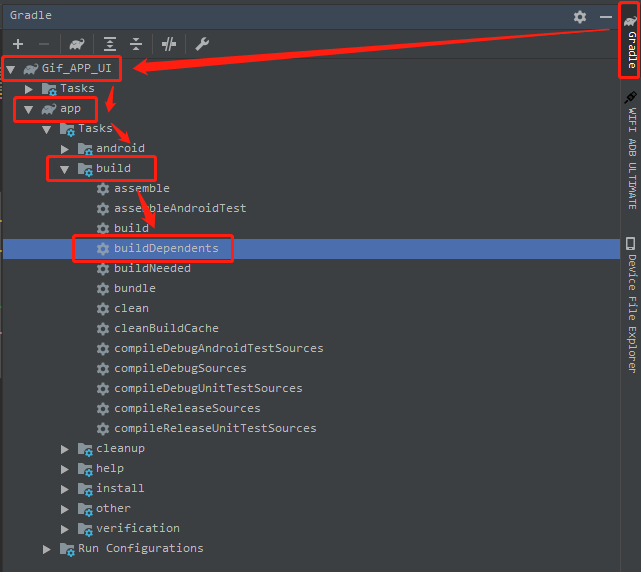Screen dimensions: 641x572
Task: Collapse the build task group
Action: click(65, 169)
